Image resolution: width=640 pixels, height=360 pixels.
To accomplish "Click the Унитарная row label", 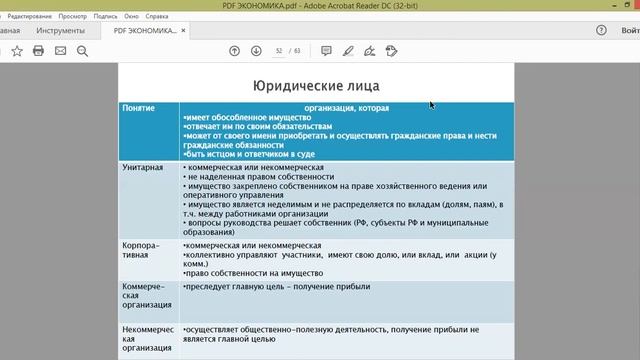I will (x=142, y=167).
